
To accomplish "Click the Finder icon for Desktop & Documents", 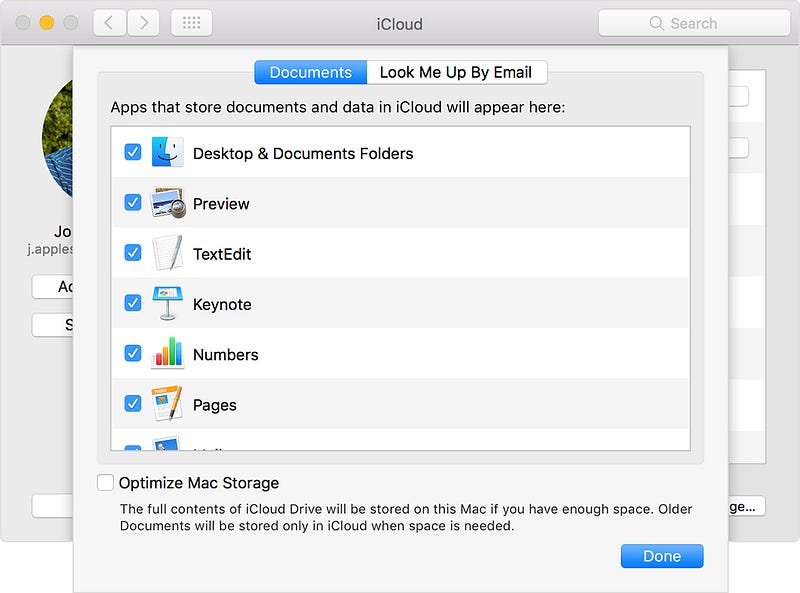I will tap(167, 153).
